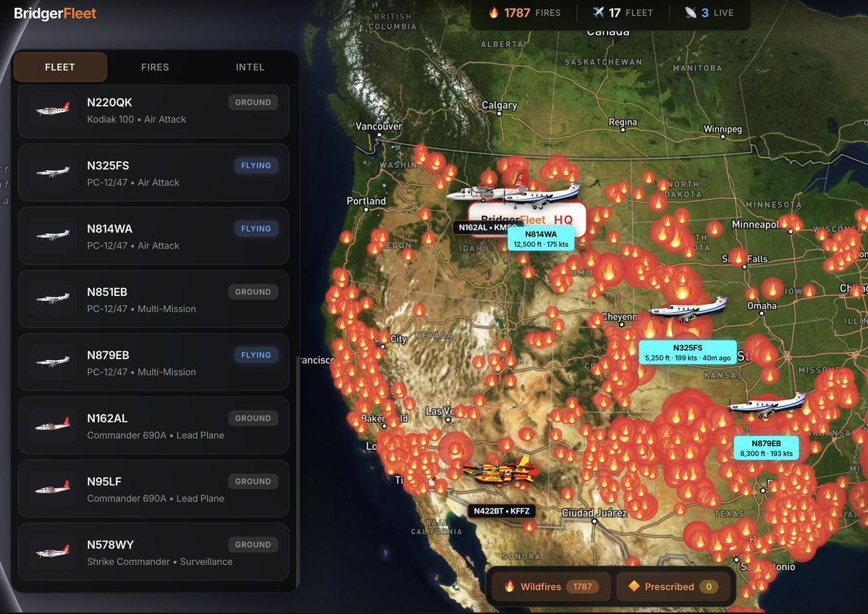Image resolution: width=868 pixels, height=614 pixels.
Task: Click the N814WA aircraft thumbnail
Action: (53, 235)
